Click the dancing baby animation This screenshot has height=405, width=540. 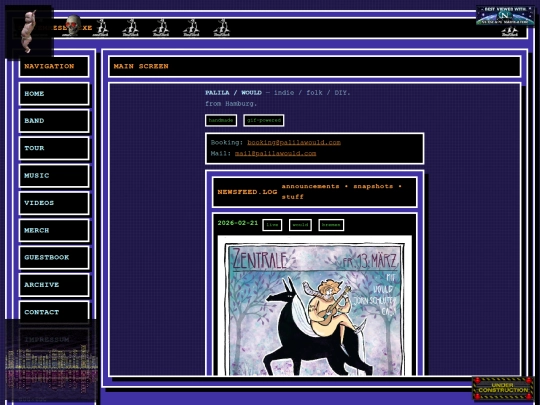(x=29, y=32)
